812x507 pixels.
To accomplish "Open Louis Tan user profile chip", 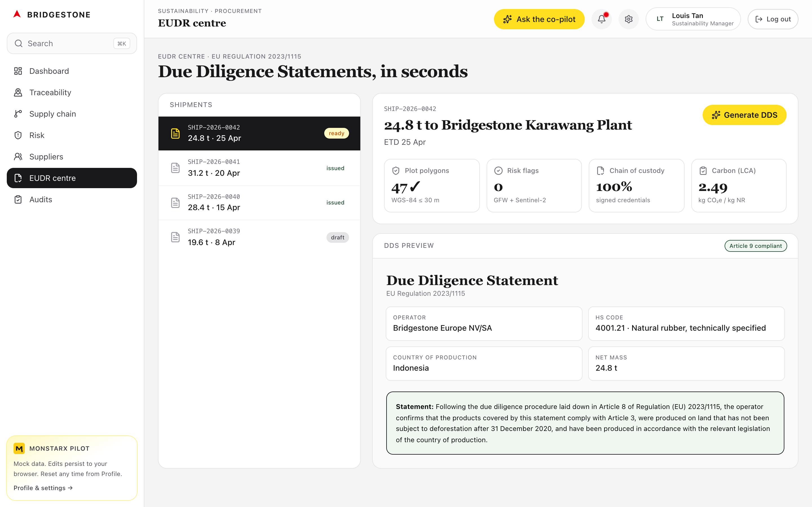I will (693, 19).
